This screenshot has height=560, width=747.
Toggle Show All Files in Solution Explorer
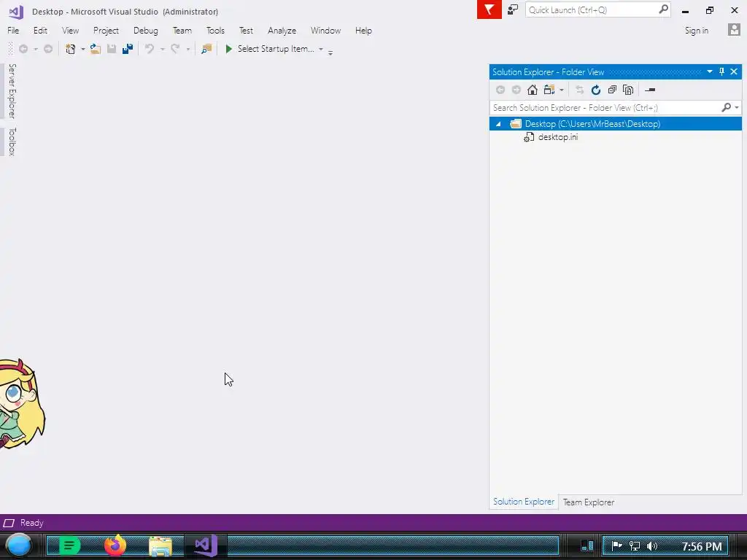point(628,90)
